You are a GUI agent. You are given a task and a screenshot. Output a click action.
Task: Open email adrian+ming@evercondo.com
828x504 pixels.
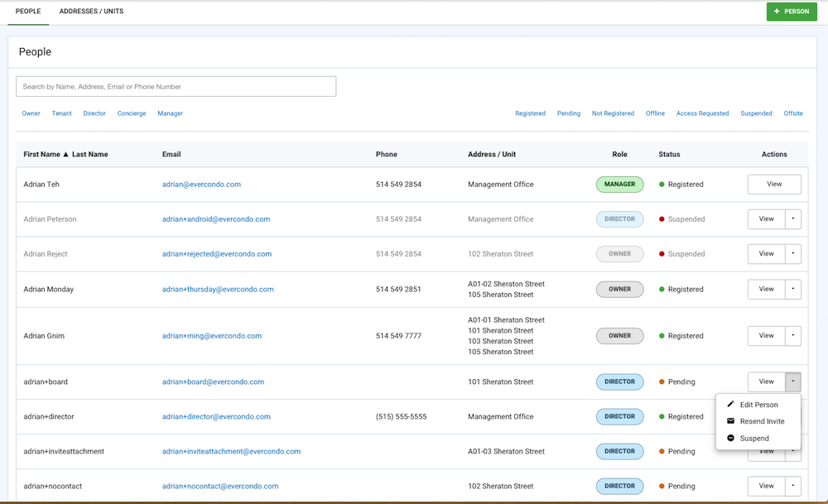212,336
